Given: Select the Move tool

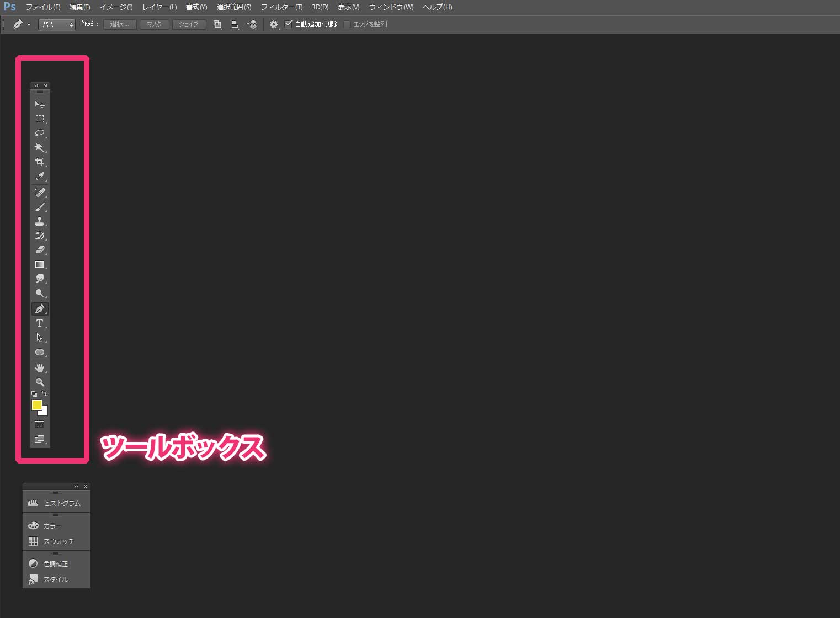Looking at the screenshot, I should 40,104.
